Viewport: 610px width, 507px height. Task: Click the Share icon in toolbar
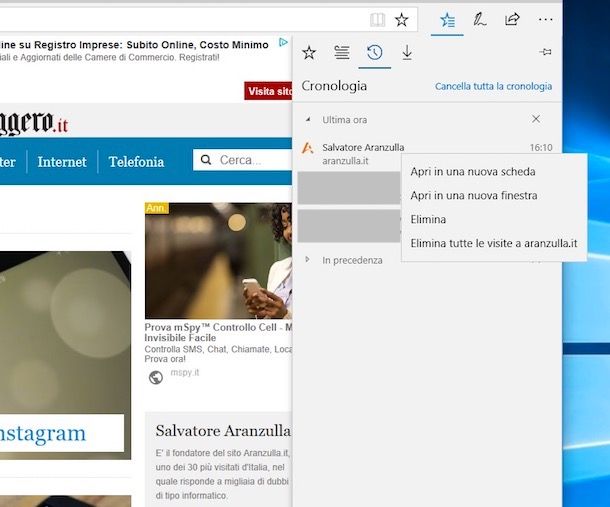(512, 19)
